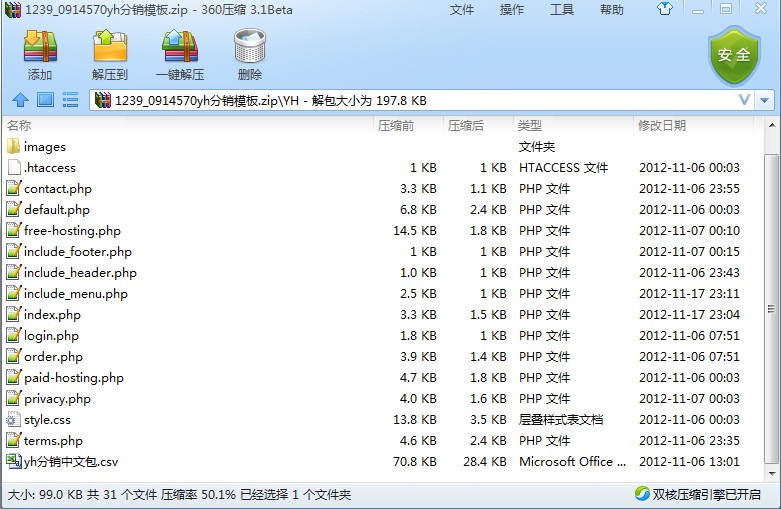
Task: Click the 14.5 KB size of free-hosting.php
Action: pos(414,231)
